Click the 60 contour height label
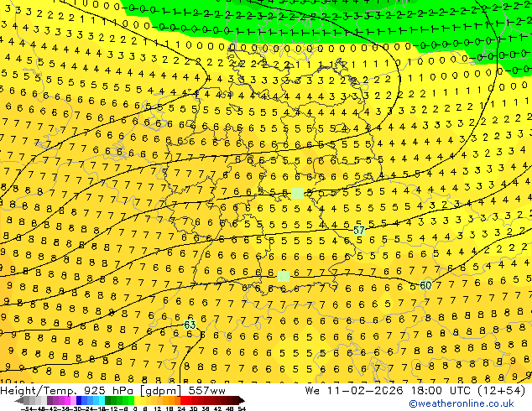The image size is (532, 411). tap(425, 285)
